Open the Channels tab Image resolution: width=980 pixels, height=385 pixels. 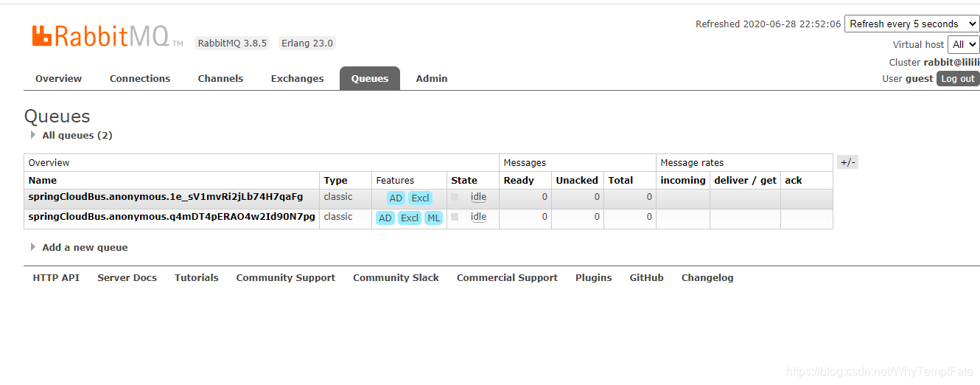click(220, 79)
